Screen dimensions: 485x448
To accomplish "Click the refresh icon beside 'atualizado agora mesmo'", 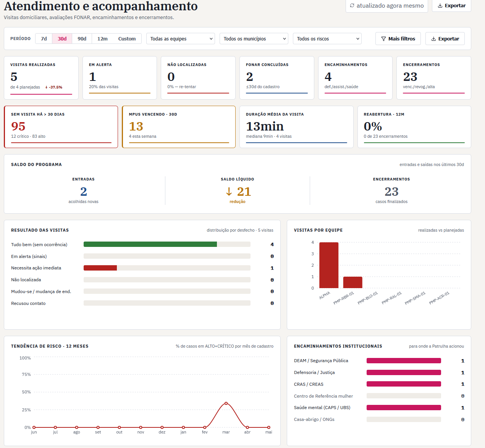I will coord(352,5).
